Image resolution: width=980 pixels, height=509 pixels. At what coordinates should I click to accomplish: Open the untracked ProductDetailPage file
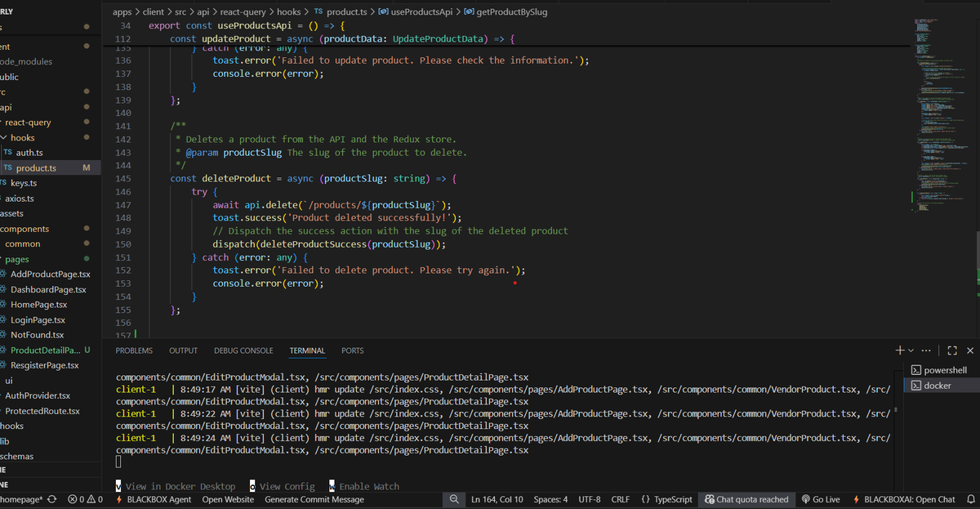click(45, 350)
